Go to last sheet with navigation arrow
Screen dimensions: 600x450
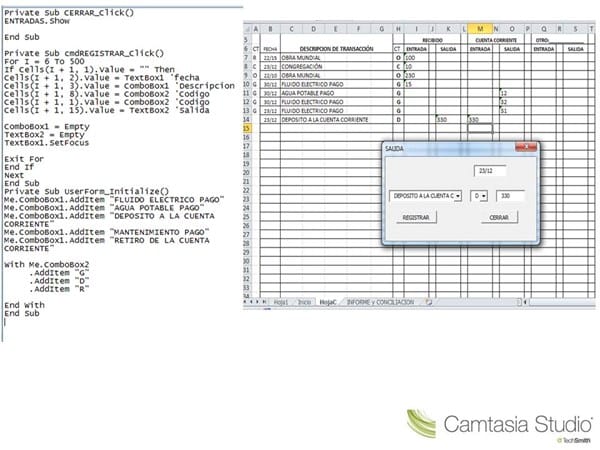[264, 302]
